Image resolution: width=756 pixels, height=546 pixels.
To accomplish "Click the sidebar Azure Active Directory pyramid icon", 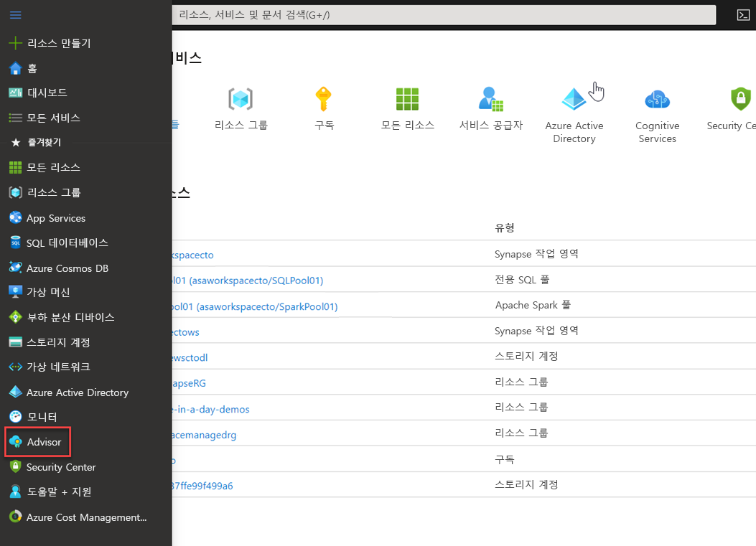I will click(x=15, y=392).
